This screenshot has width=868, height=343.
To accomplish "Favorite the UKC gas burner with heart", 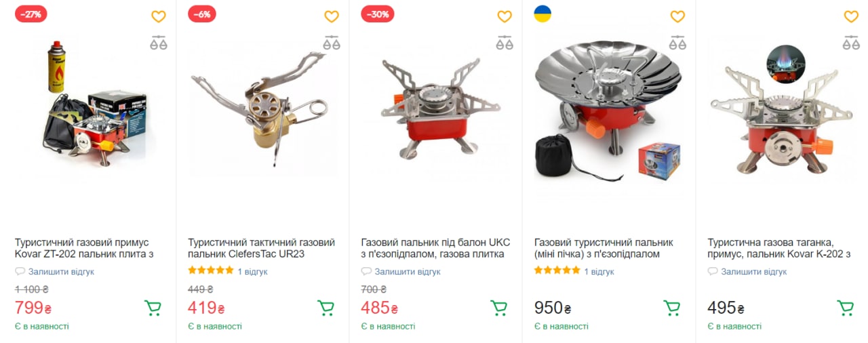I will tap(505, 16).
